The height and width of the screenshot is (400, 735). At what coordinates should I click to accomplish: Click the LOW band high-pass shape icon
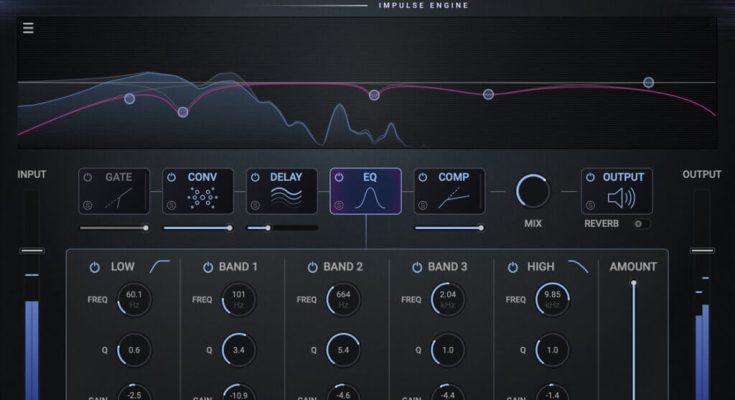click(159, 267)
